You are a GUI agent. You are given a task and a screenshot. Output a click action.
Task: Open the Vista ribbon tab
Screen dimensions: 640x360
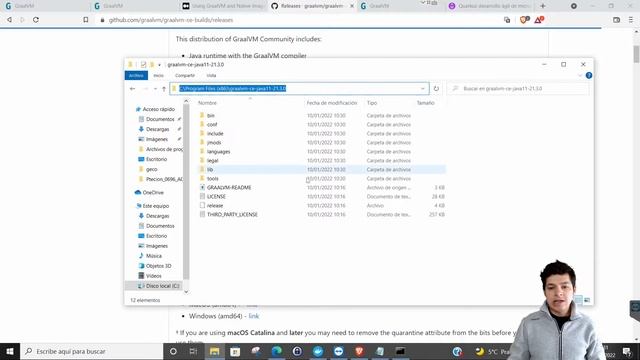pyautogui.click(x=211, y=76)
